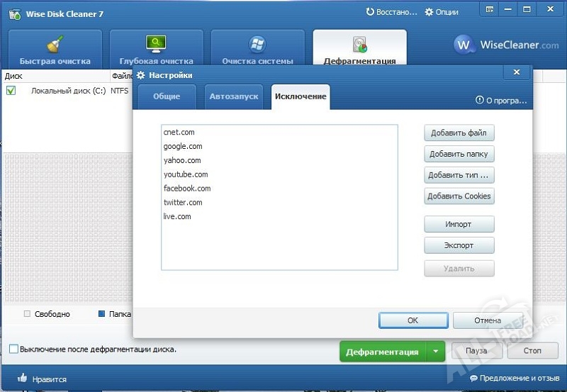The width and height of the screenshot is (567, 392).
Task: Switch to the Автозапуск settings tab
Action: tap(234, 96)
